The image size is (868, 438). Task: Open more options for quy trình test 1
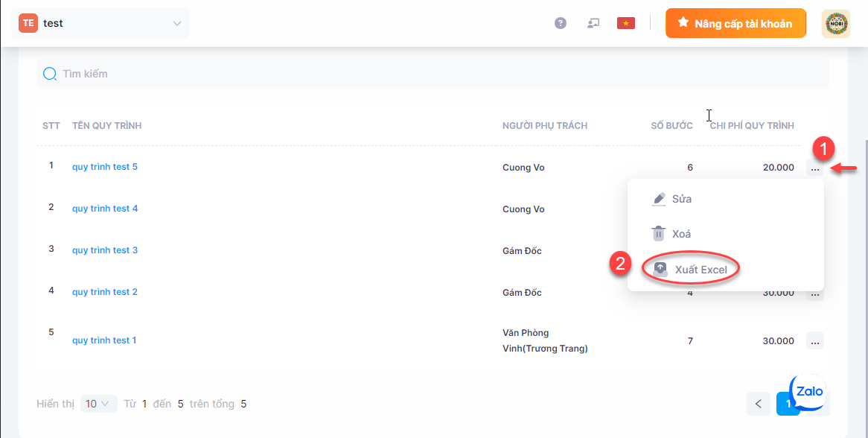[815, 341]
